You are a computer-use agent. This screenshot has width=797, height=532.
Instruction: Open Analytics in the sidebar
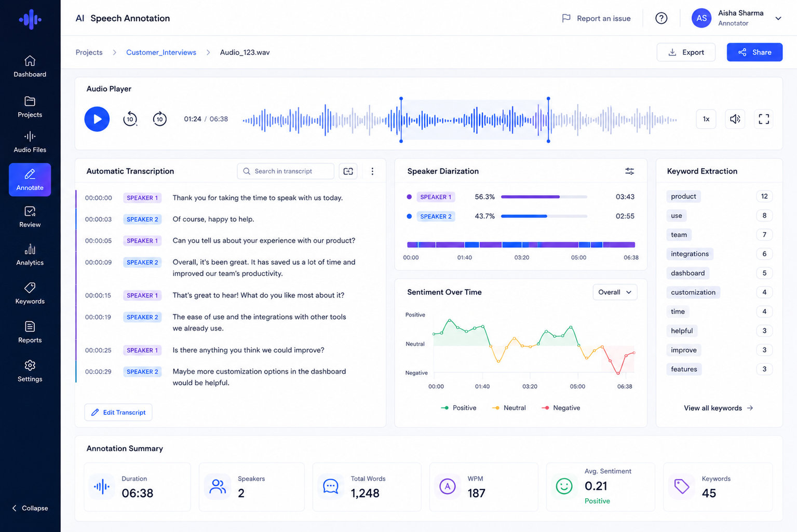pos(30,255)
